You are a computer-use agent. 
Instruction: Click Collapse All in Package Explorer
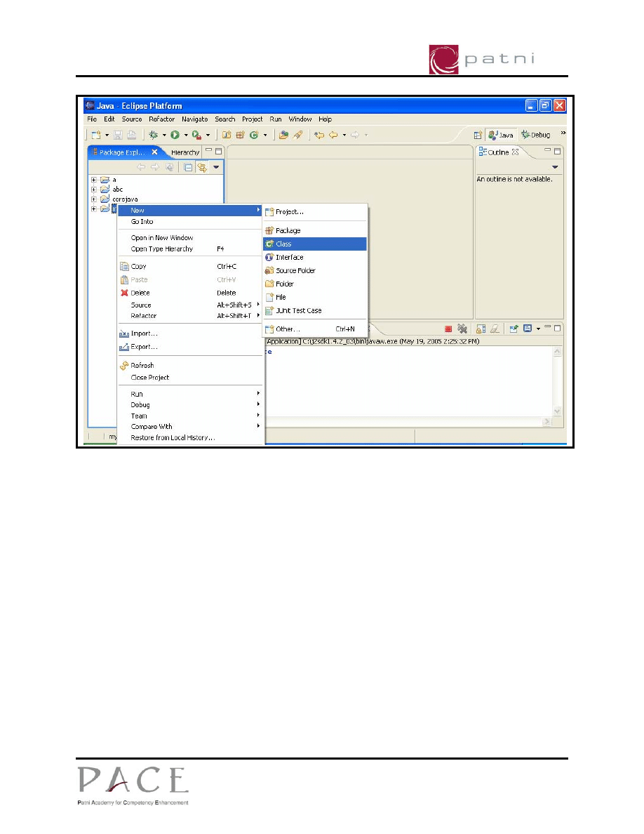[188, 167]
